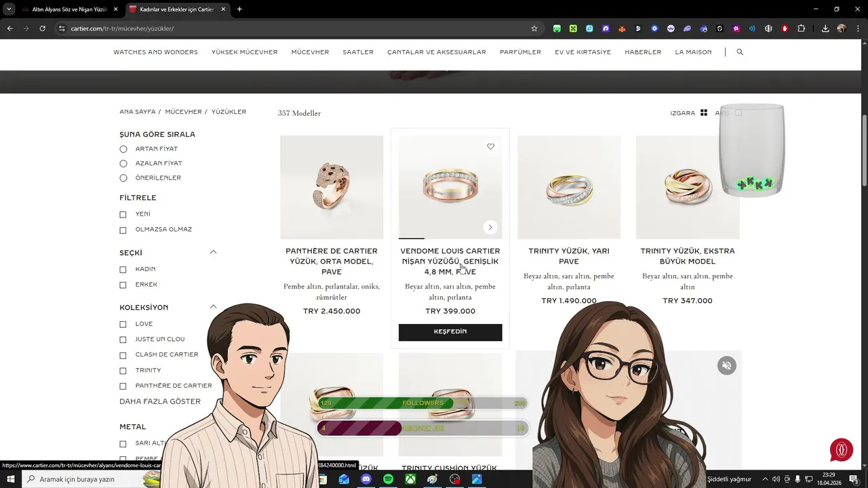
Task: Check the Love collection checkbox
Action: pos(123,325)
